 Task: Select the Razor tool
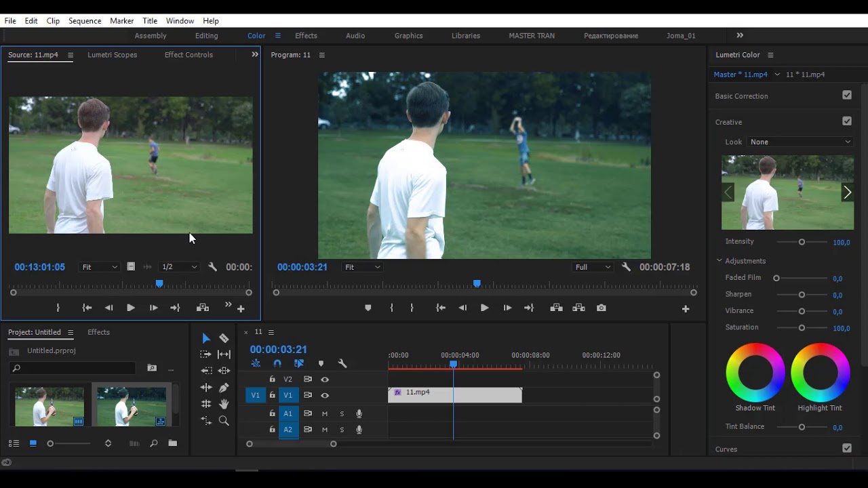tap(224, 338)
